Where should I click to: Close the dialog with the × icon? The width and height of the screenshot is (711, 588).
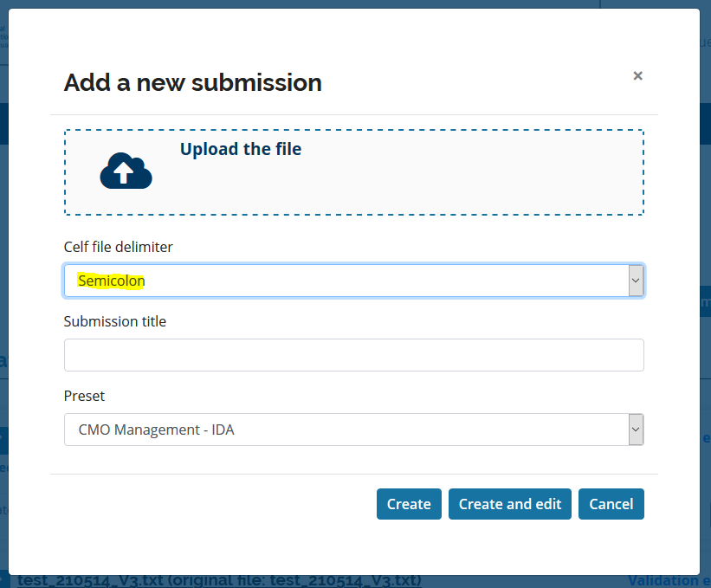[x=637, y=76]
